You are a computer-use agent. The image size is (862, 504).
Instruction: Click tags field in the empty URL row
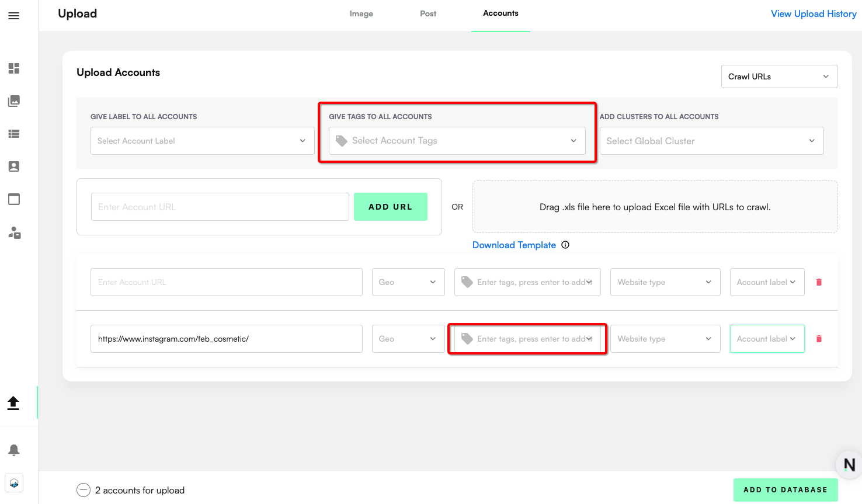pyautogui.click(x=527, y=282)
